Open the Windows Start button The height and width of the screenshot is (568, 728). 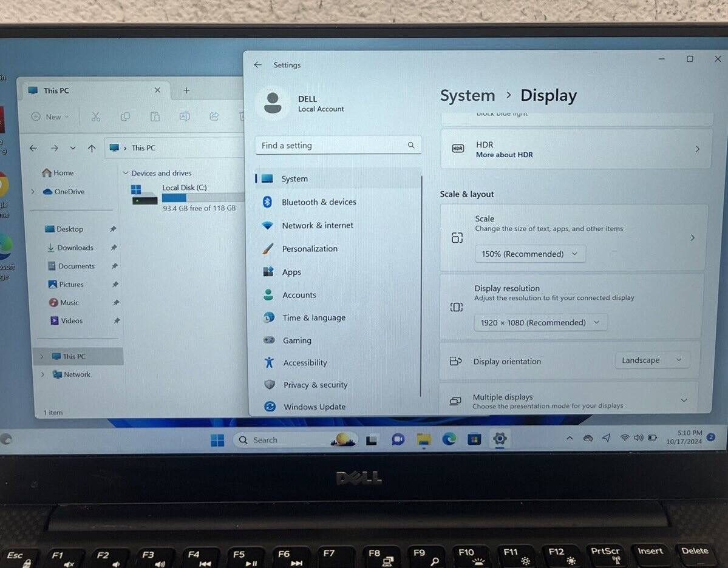(x=217, y=440)
